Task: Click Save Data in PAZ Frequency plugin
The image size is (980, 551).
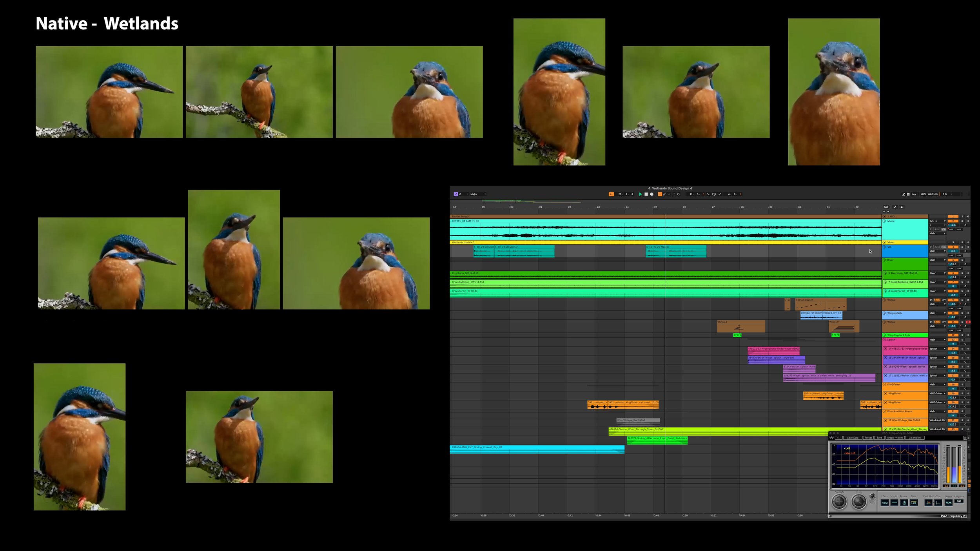Action: click(x=852, y=438)
